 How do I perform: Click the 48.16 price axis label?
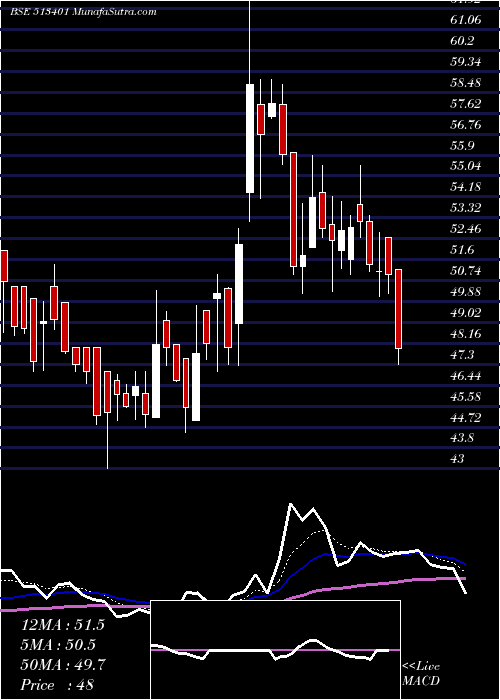coord(466,334)
